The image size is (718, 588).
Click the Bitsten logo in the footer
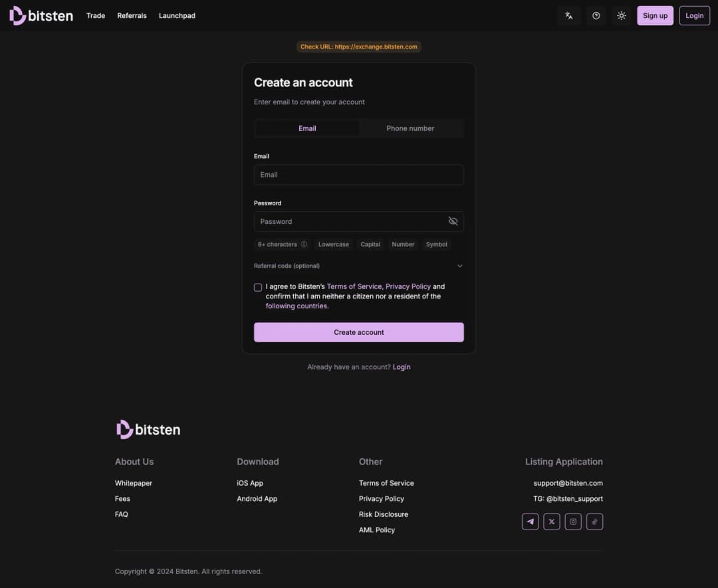click(x=148, y=430)
